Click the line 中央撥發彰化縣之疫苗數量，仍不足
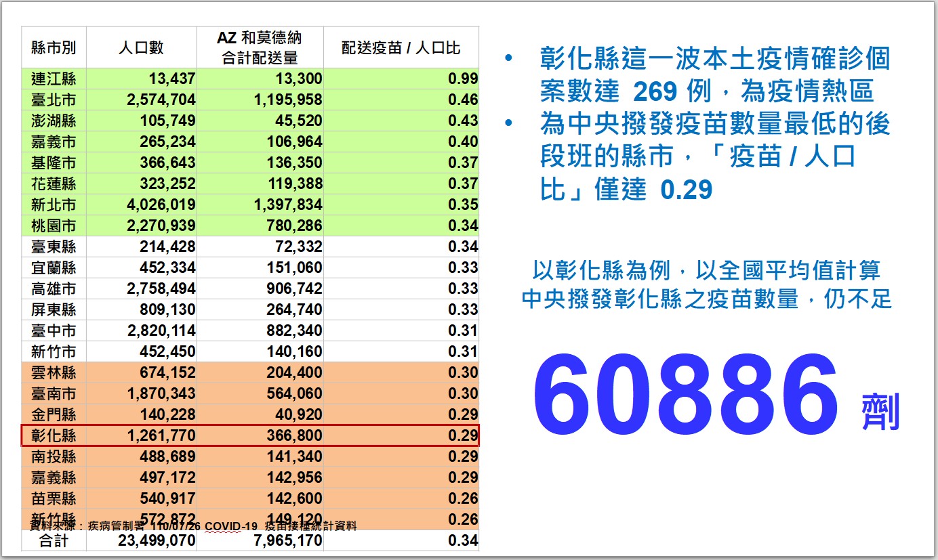This screenshot has height=560, width=938. tap(706, 299)
